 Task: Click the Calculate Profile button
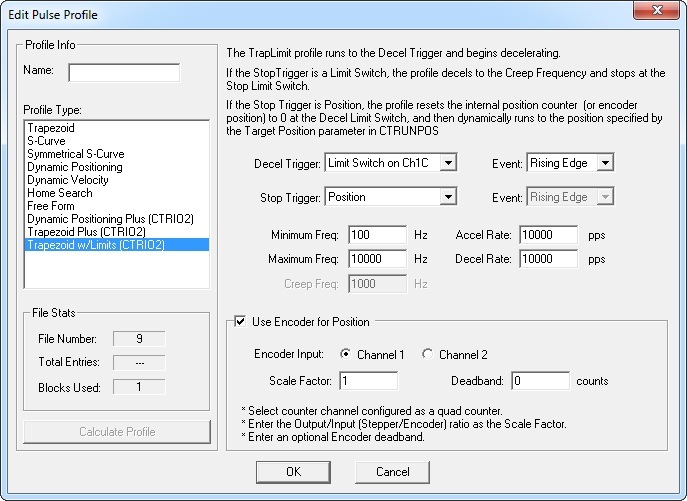pos(117,432)
